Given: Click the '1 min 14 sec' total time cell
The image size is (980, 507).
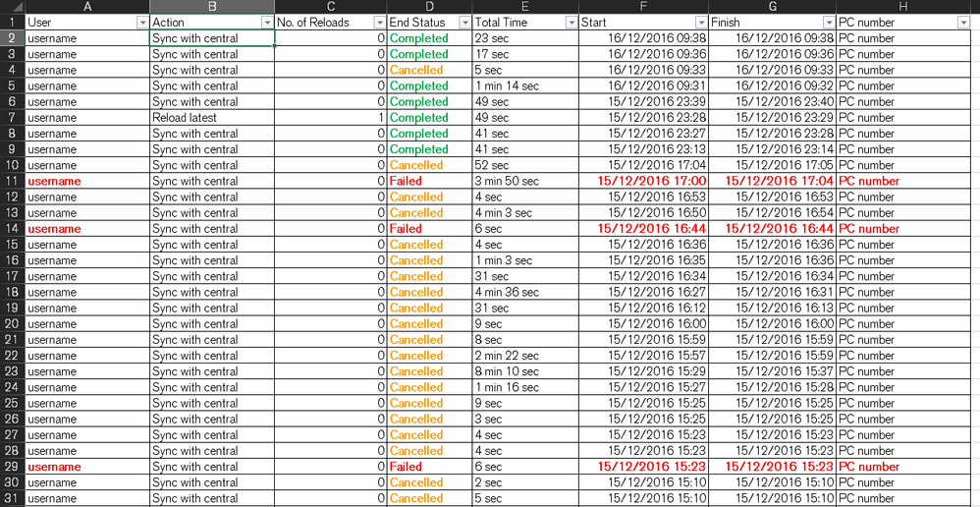Looking at the screenshot, I should coord(525,86).
